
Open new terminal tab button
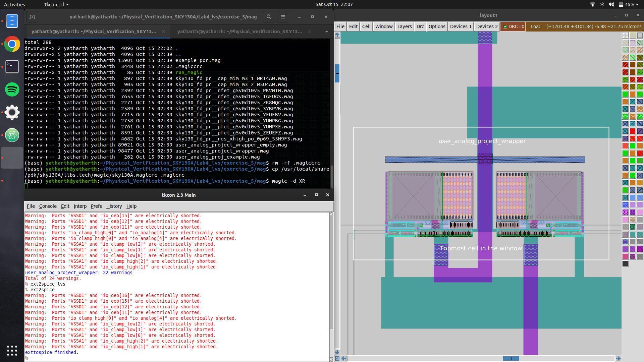click(32, 17)
